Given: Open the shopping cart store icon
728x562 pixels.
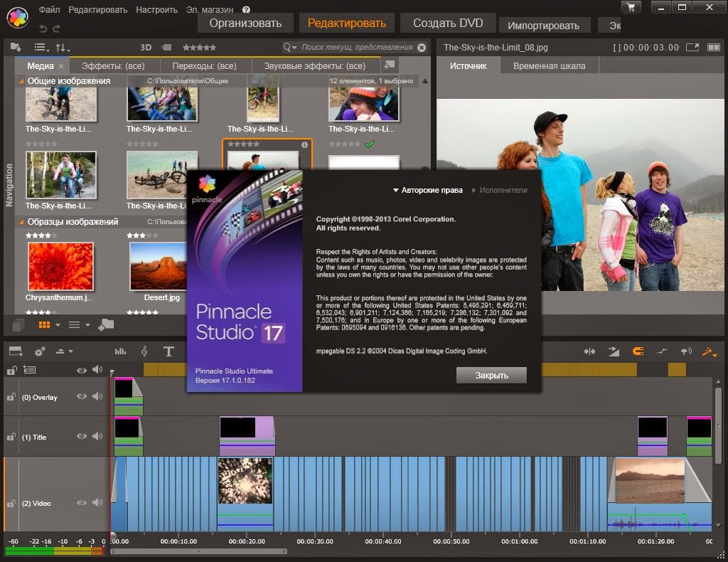Looking at the screenshot, I should click(631, 7).
